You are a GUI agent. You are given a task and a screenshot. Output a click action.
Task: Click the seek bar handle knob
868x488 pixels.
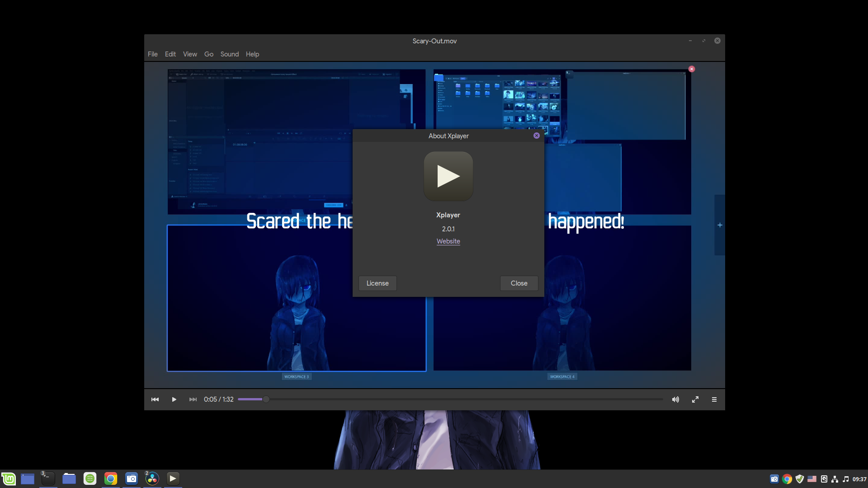pyautogui.click(x=266, y=399)
